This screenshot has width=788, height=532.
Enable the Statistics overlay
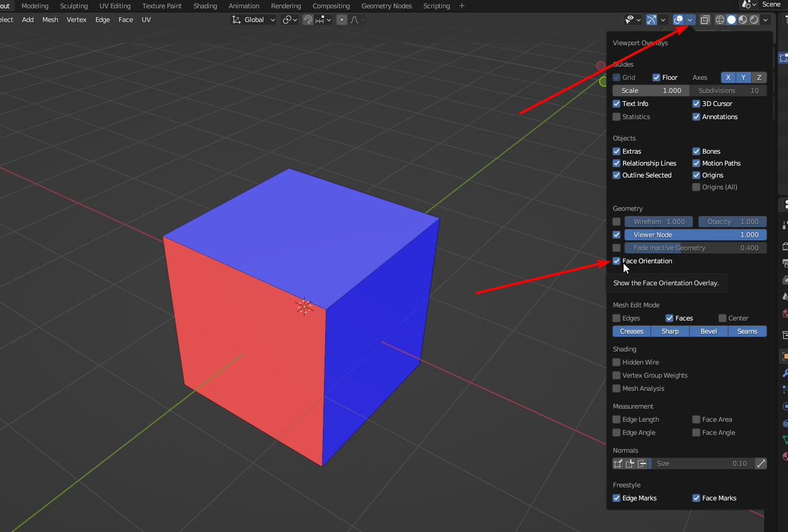coord(616,117)
